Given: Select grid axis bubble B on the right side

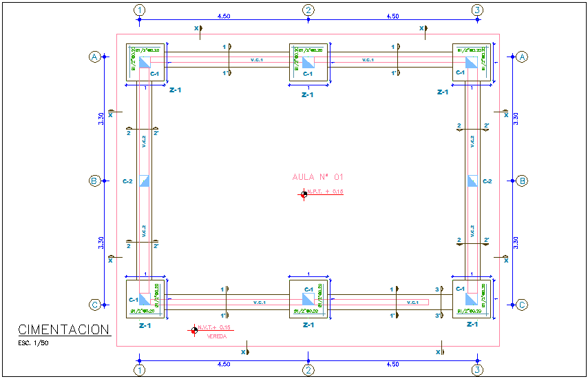Looking at the screenshot, I should [x=523, y=181].
